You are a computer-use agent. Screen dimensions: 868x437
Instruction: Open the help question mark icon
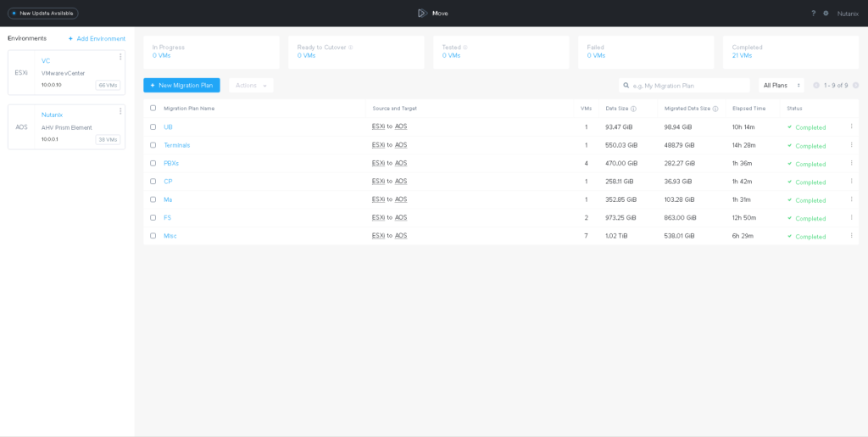click(x=813, y=14)
